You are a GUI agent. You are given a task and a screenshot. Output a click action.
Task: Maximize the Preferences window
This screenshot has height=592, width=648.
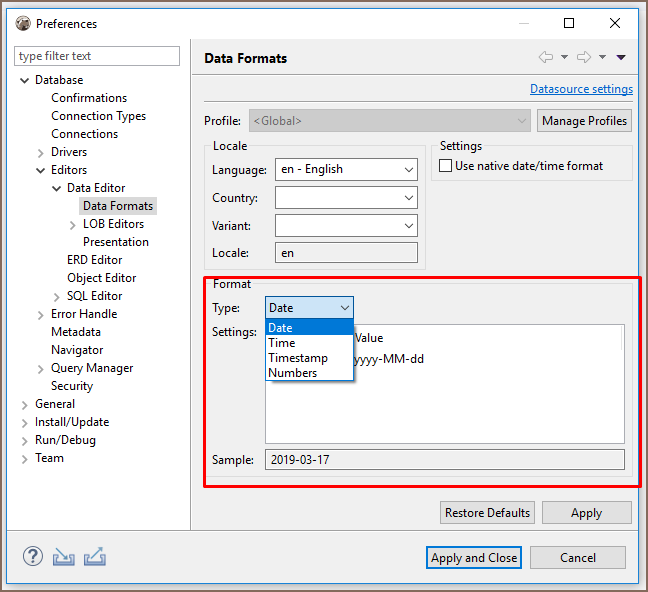[569, 23]
